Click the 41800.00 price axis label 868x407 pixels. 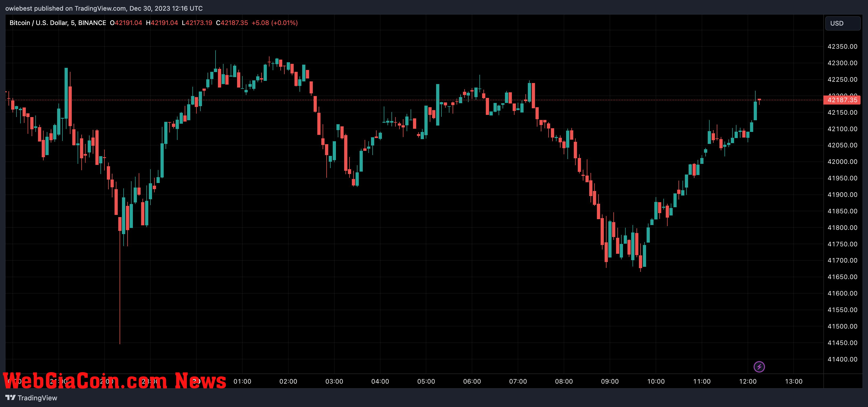pos(842,228)
